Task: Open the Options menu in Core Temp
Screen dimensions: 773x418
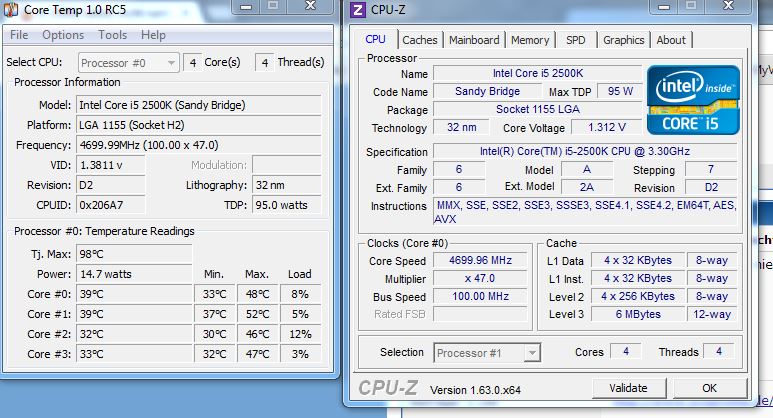Action: 63,35
